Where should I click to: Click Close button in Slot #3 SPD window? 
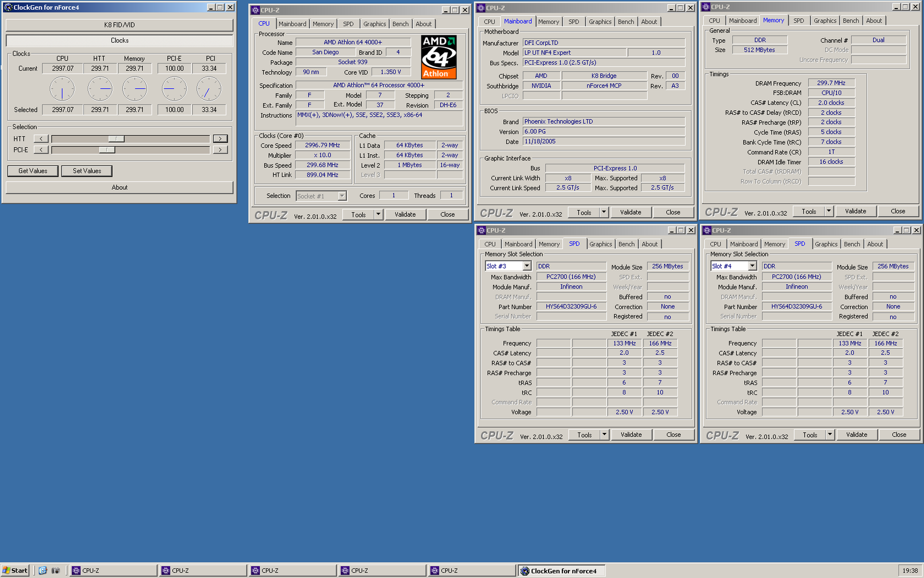[x=674, y=435]
